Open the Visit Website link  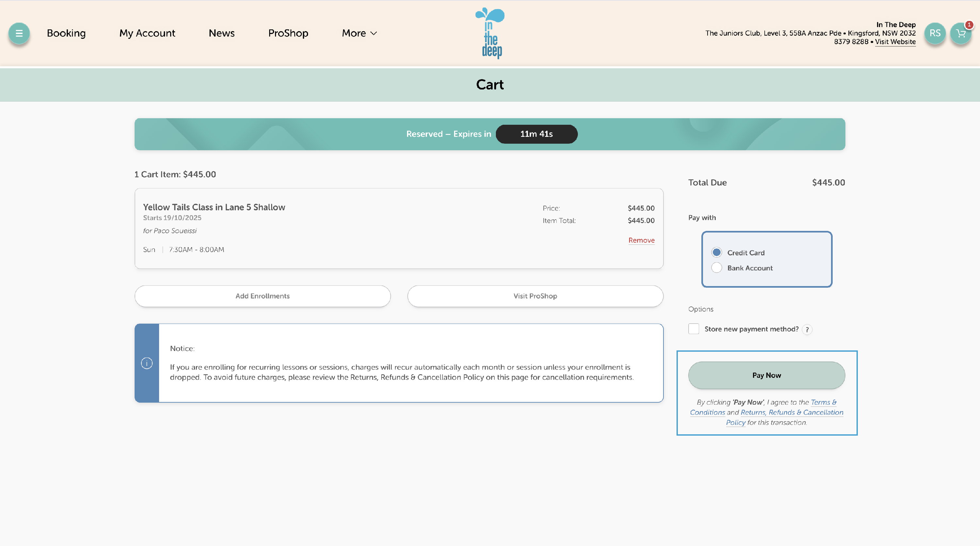895,42
